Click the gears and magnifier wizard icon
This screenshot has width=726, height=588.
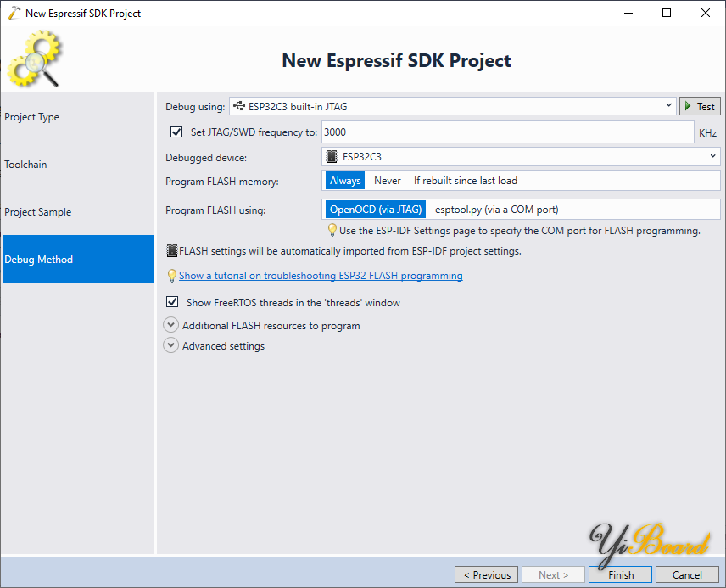[34, 59]
